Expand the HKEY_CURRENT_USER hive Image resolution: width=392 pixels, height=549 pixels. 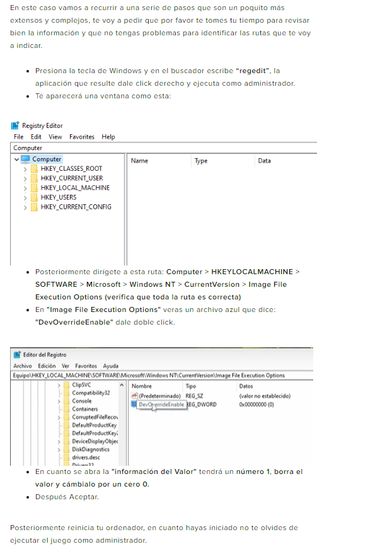(25, 178)
